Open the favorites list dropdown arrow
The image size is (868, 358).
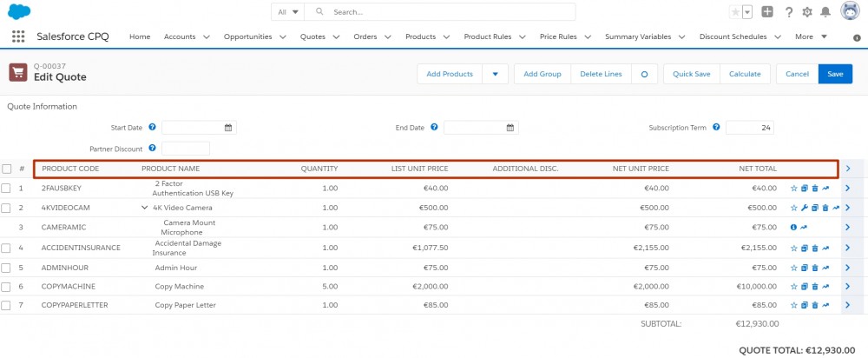[747, 12]
